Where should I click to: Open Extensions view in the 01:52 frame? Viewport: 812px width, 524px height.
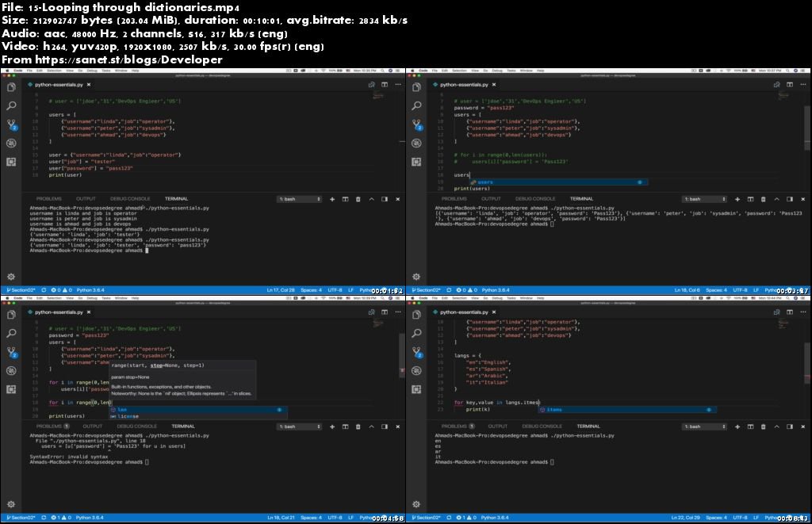click(x=11, y=162)
